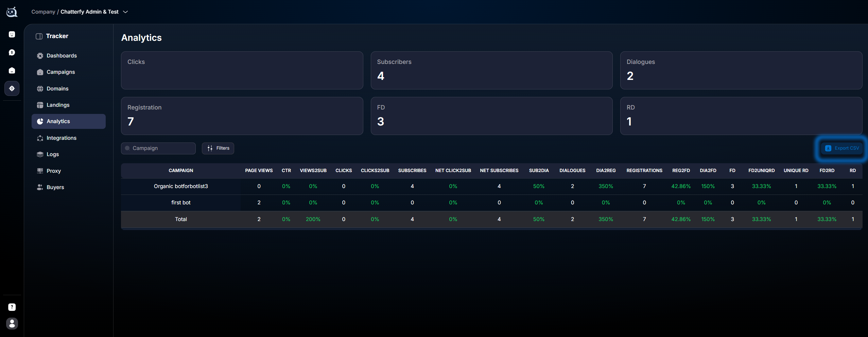This screenshot has height=337, width=868.
Task: Click the REGISTRATIONS column header
Action: [644, 171]
